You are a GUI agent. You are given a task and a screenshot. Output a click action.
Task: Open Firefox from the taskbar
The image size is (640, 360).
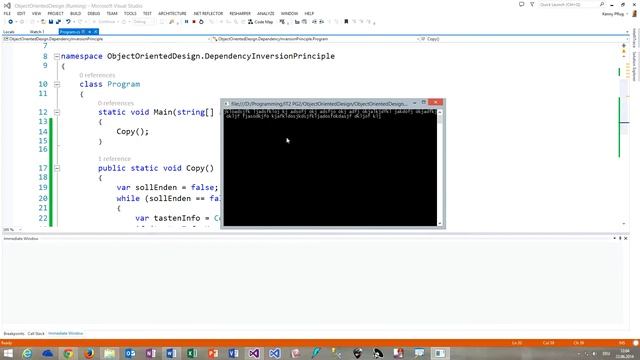(x=89, y=353)
